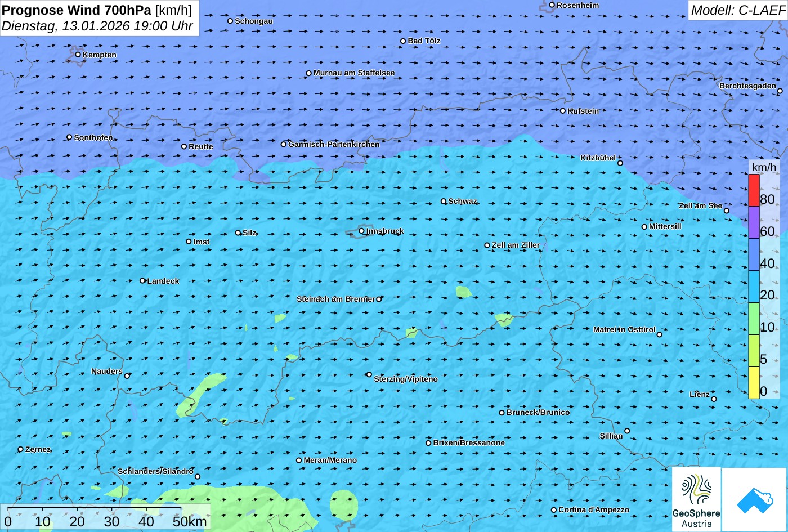Image resolution: width=788 pixels, height=532 pixels.
Task: Click the 'km/h' legend heading
Action: (x=764, y=167)
